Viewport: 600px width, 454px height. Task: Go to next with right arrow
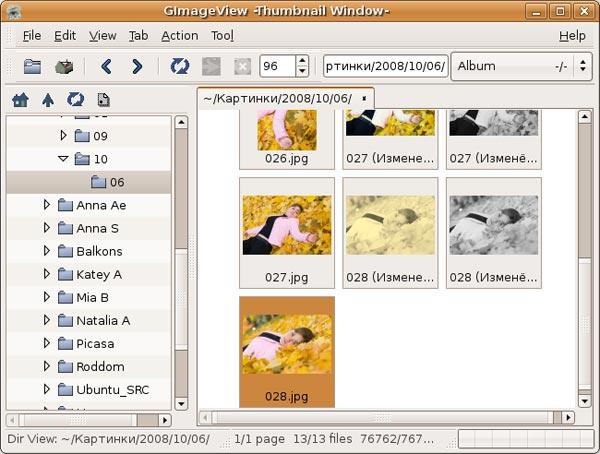137,67
